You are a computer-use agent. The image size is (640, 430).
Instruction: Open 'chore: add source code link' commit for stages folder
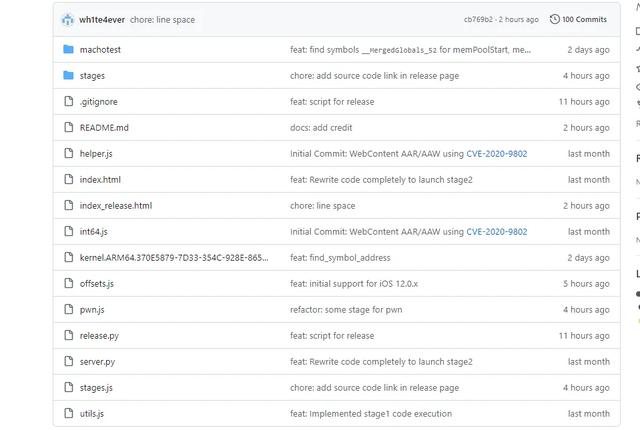click(374, 76)
